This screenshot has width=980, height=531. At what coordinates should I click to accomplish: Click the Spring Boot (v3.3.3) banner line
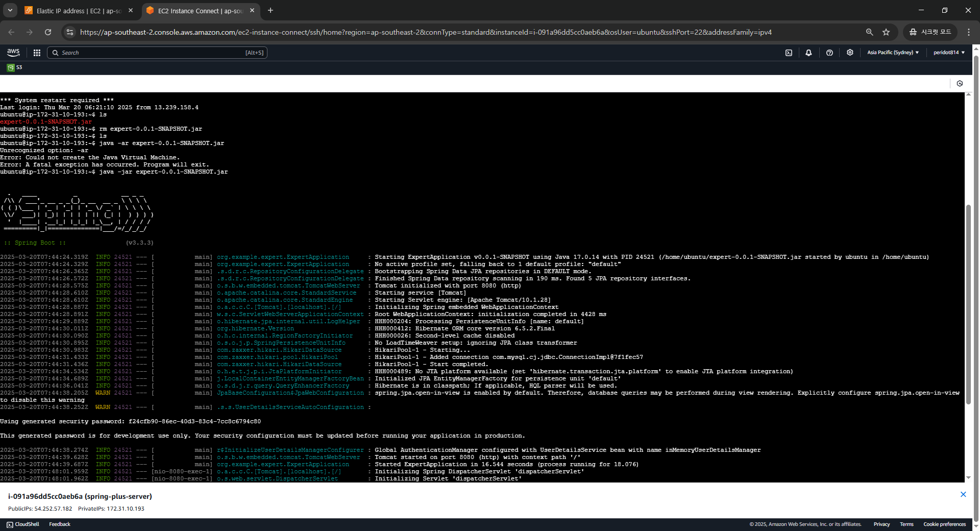[x=79, y=243]
